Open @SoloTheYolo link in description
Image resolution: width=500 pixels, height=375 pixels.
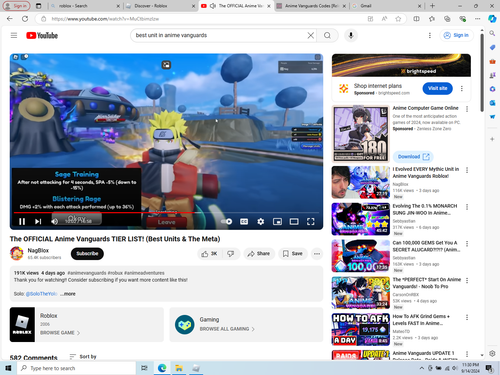point(41,294)
